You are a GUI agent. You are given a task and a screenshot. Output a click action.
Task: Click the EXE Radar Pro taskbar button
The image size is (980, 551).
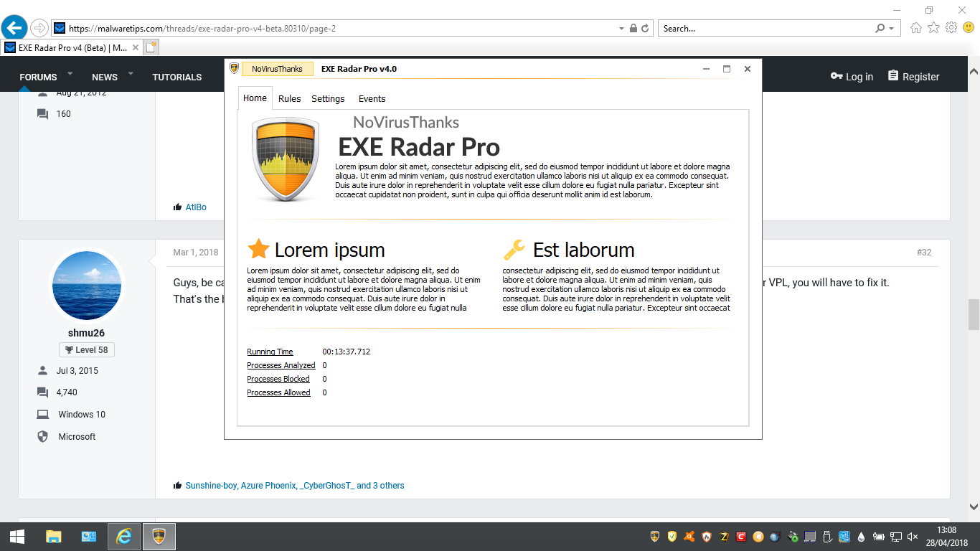click(159, 537)
